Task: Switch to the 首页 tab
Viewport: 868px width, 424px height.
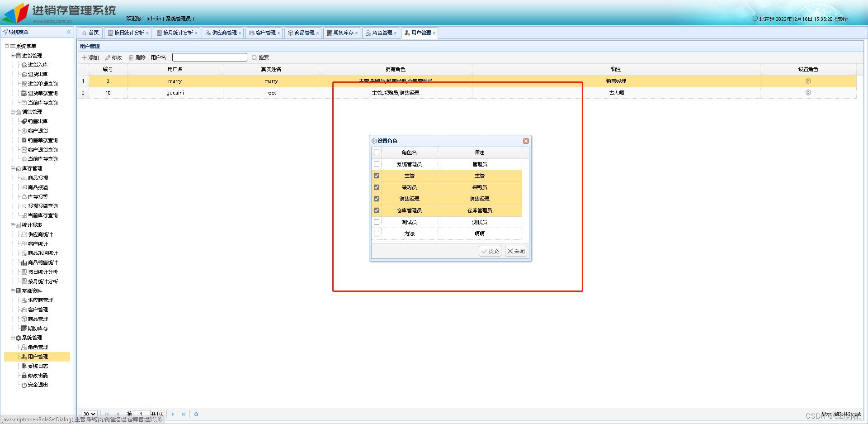Action: coord(90,33)
